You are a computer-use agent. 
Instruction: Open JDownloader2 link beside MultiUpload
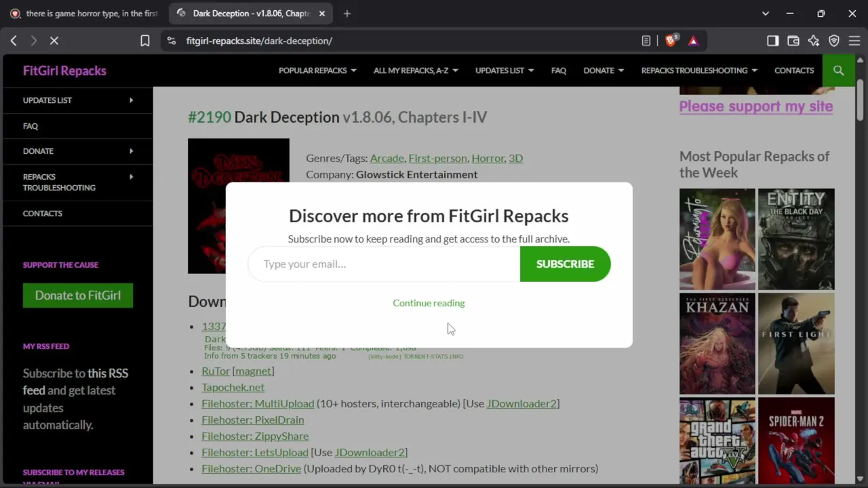(x=521, y=403)
